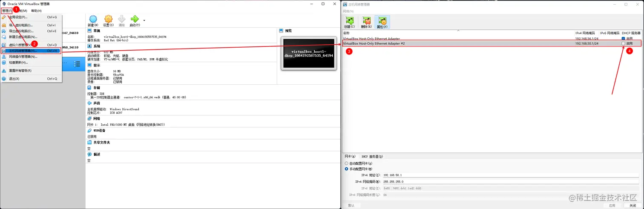Choose 导入虚拟电脑(I)... menu entry
Screen dimensions: 644x209
click(32, 25)
